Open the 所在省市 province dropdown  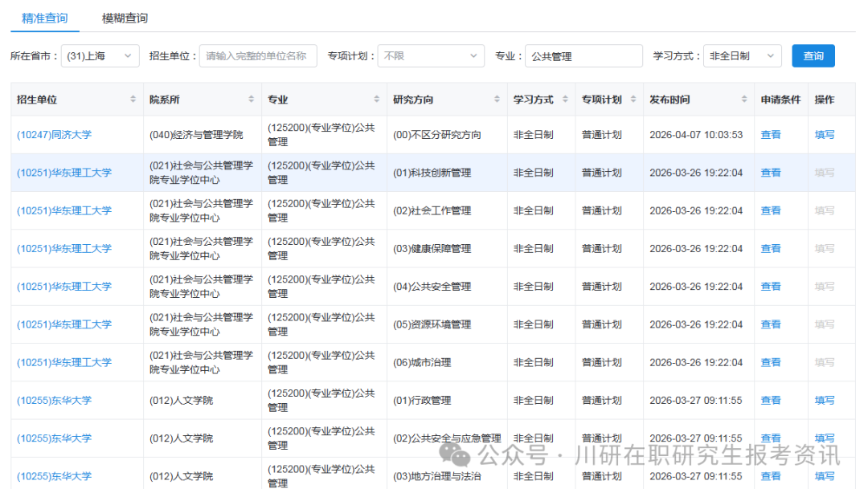click(100, 55)
